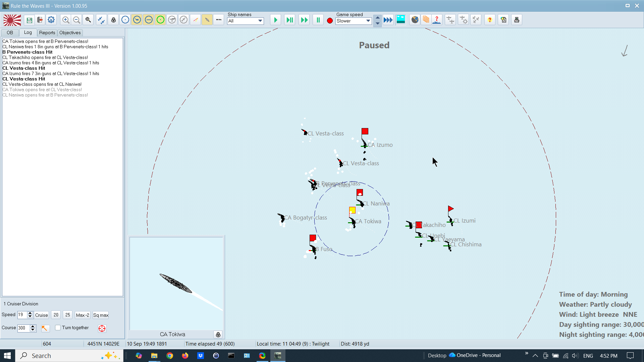Click the Speed spinner arrows
The image size is (644, 362).
point(30,315)
